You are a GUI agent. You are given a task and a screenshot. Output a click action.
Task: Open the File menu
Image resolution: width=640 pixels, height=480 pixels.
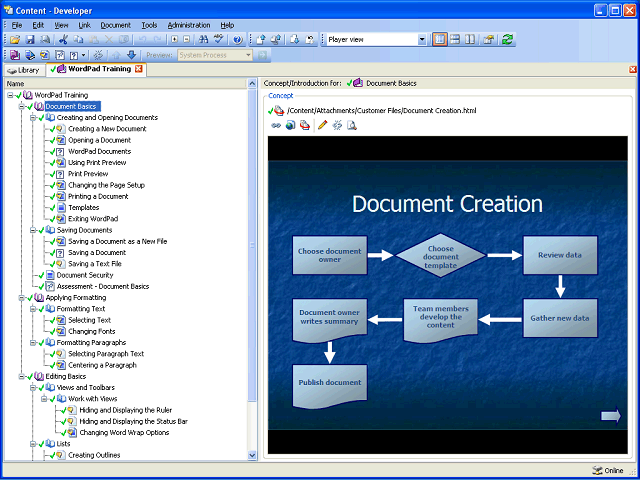pyautogui.click(x=17, y=25)
